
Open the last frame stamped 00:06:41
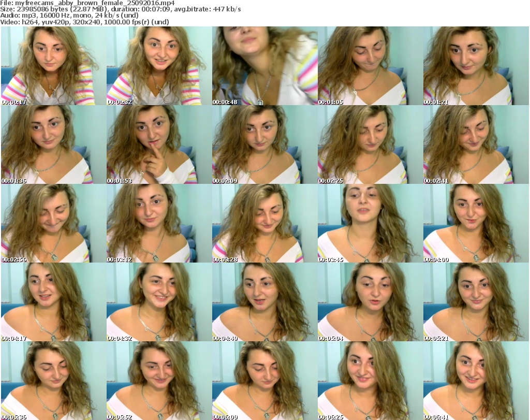coord(476,381)
